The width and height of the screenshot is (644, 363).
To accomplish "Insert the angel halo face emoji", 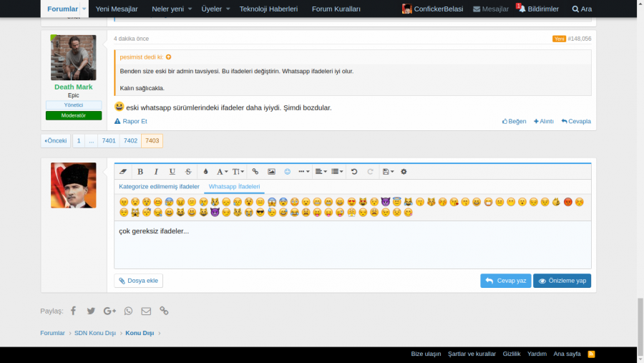I will [396, 201].
